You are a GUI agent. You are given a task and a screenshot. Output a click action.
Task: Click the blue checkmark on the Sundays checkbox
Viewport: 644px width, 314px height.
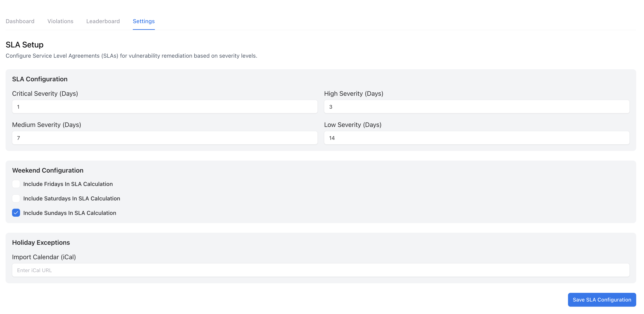[16, 213]
